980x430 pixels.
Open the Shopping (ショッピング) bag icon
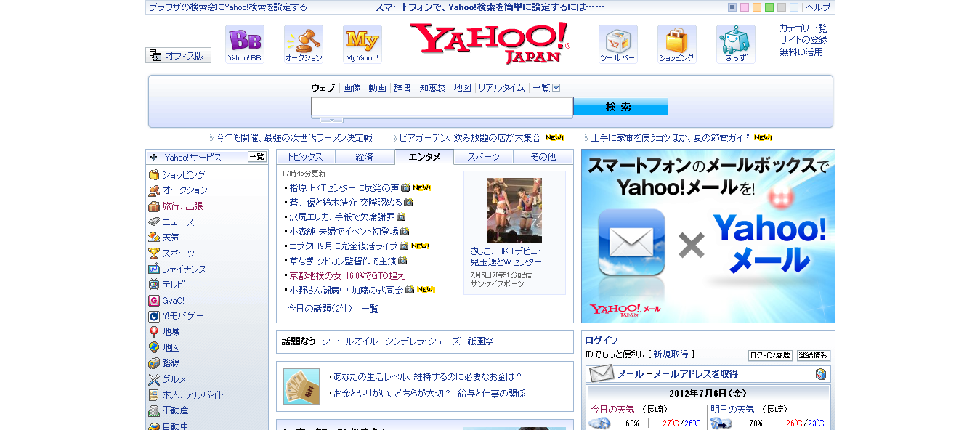677,44
